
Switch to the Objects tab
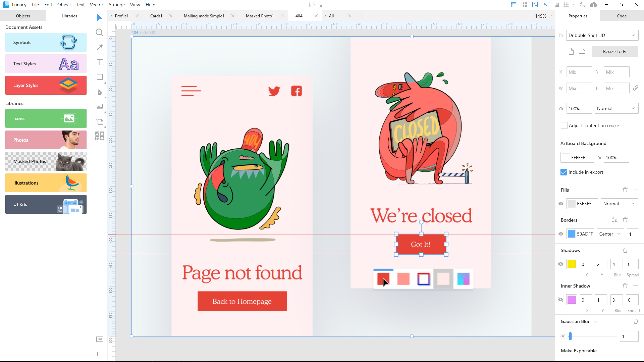pyautogui.click(x=23, y=16)
